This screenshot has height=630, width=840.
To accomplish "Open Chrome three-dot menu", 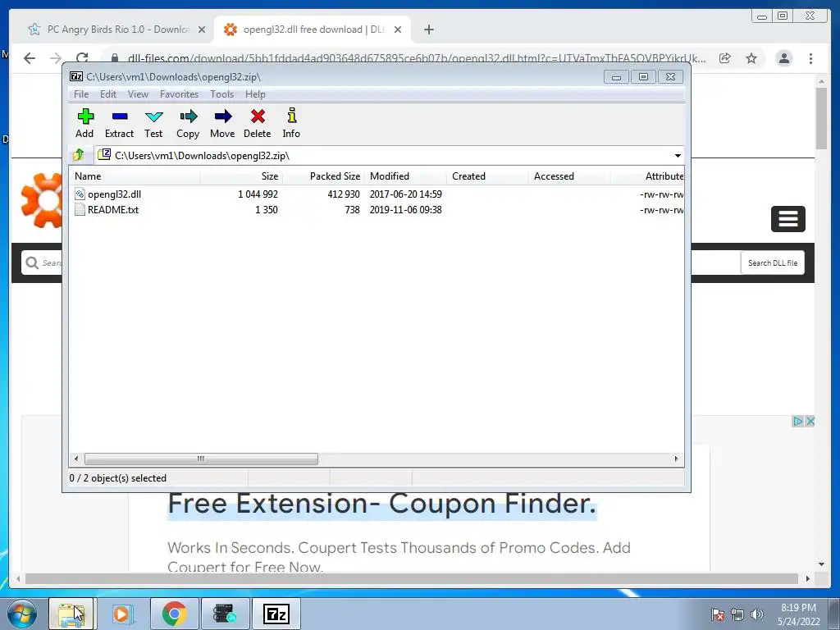I will tap(810, 58).
